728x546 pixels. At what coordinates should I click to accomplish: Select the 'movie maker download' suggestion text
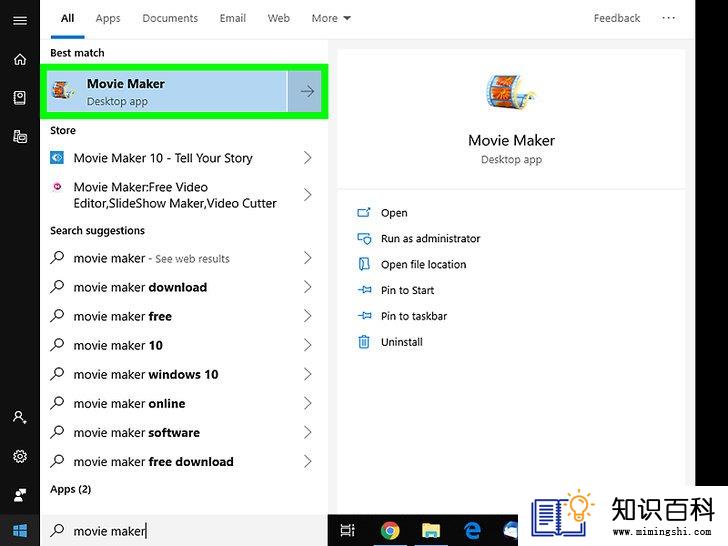tap(140, 287)
